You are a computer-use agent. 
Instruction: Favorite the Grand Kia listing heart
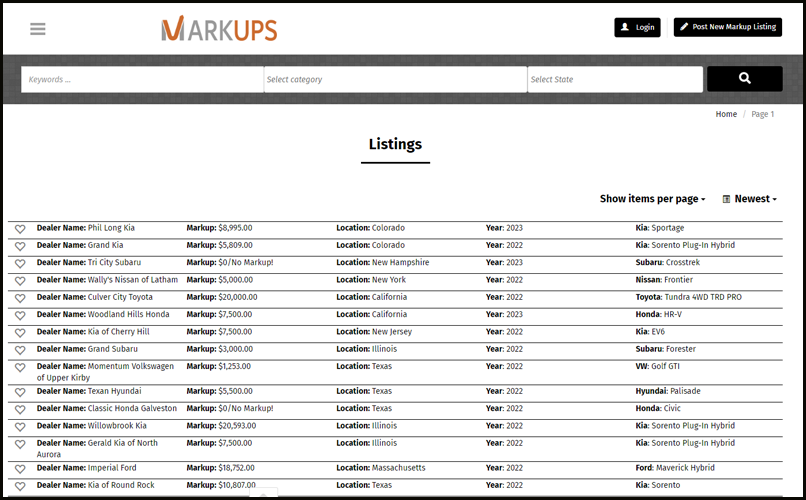click(20, 246)
